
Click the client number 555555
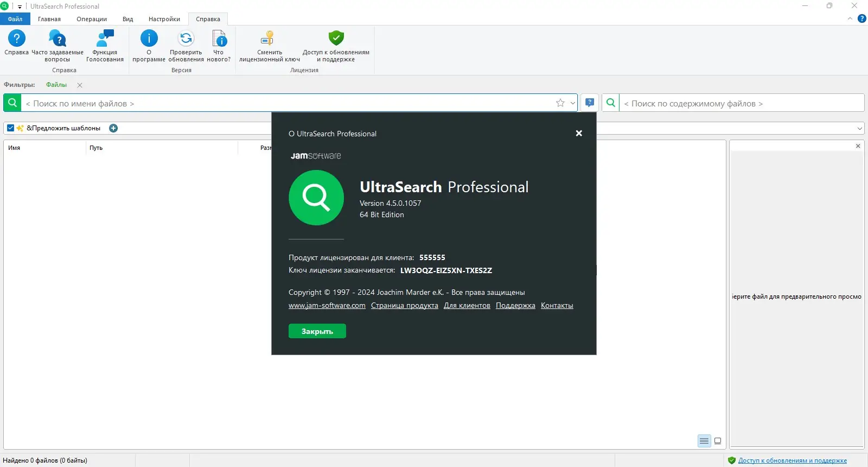tap(432, 257)
